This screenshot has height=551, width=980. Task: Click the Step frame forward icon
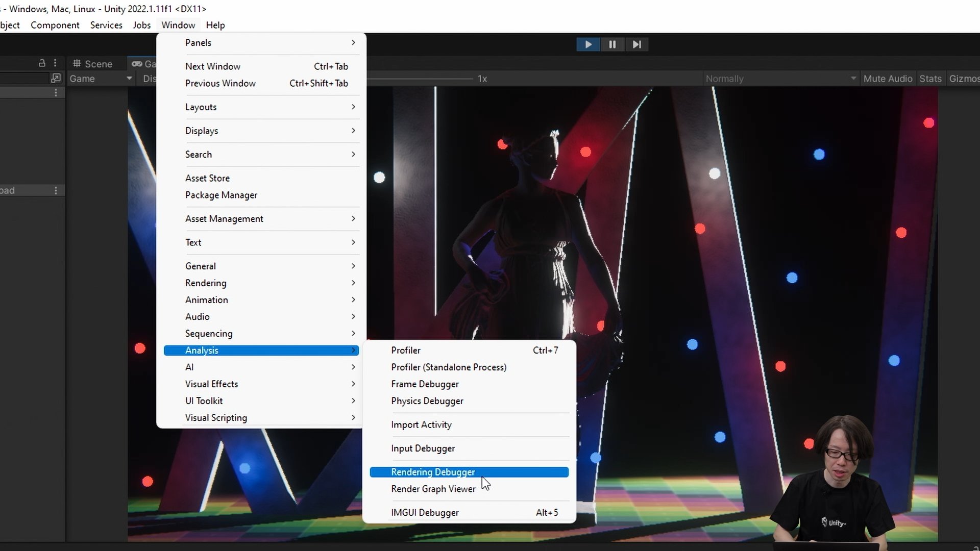pos(636,44)
